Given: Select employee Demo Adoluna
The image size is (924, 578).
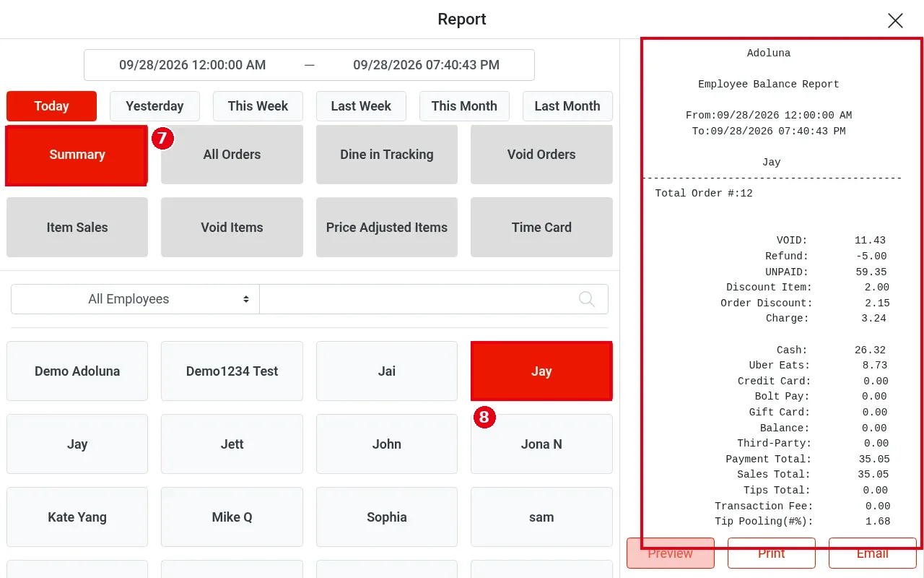Looking at the screenshot, I should click(77, 371).
